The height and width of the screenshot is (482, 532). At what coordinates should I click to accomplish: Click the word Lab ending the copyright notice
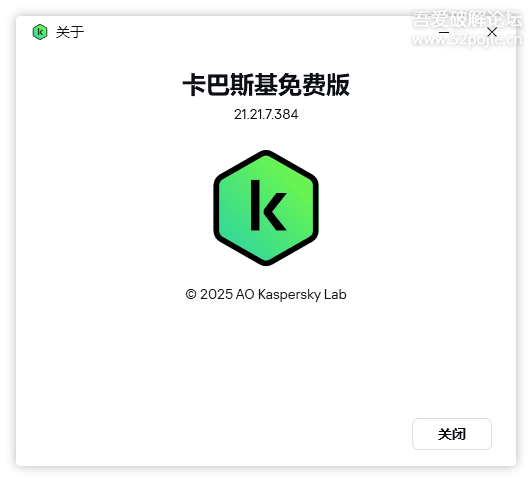point(335,294)
